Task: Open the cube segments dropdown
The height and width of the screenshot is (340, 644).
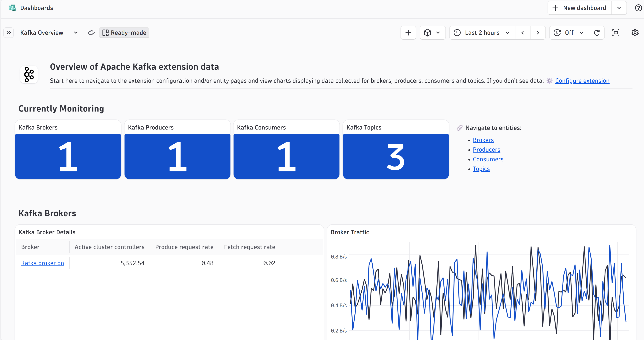Action: pyautogui.click(x=432, y=33)
